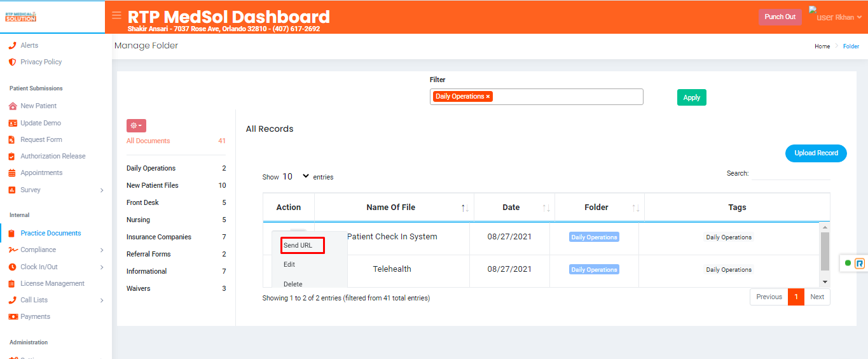Click inside the Filter tag input
868x359 pixels.
tap(536, 97)
